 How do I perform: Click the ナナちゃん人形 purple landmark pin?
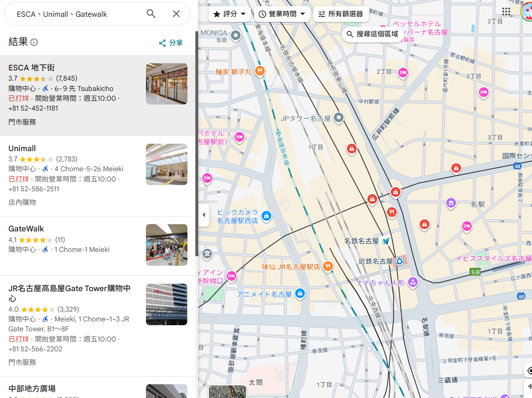tap(412, 282)
